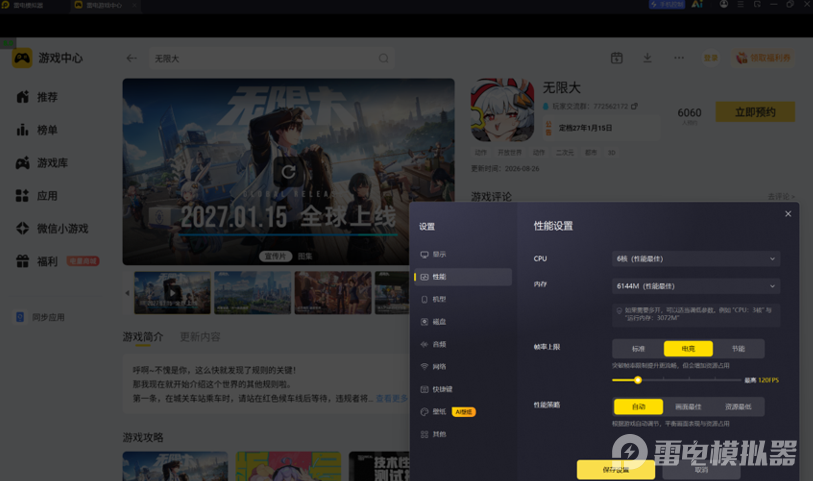813x481 pixels.
Task: Click 领取福利券 coupon button
Action: 764,58
